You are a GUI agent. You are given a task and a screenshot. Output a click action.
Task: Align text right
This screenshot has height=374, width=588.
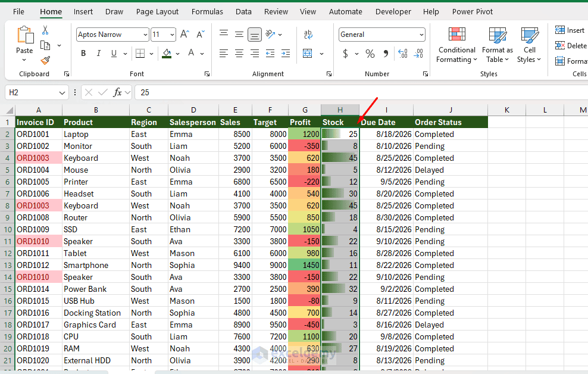coord(255,53)
